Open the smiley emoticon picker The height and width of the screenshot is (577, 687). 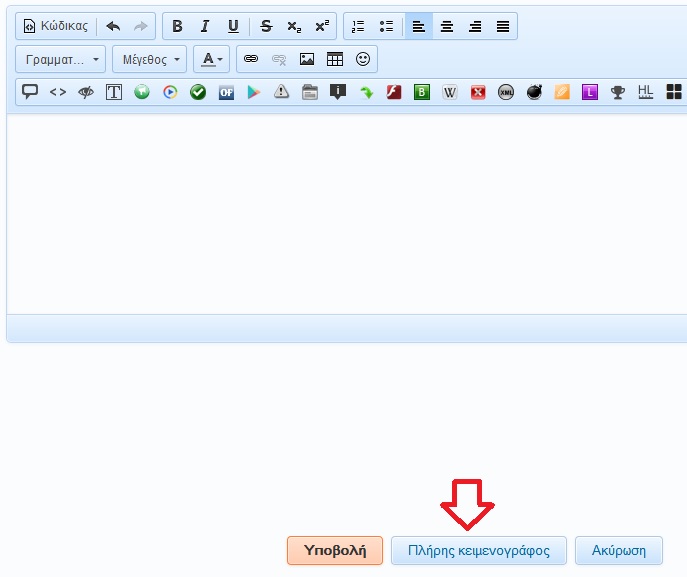(x=363, y=59)
